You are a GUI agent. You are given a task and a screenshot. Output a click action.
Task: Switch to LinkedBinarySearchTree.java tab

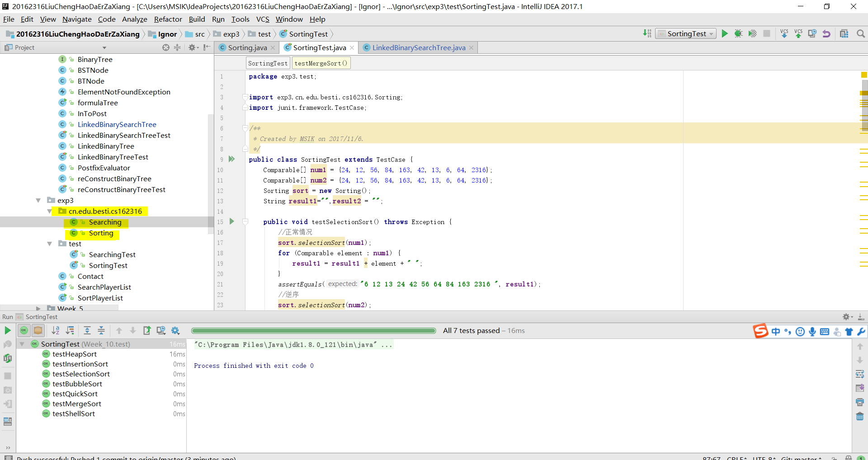tap(419, 47)
